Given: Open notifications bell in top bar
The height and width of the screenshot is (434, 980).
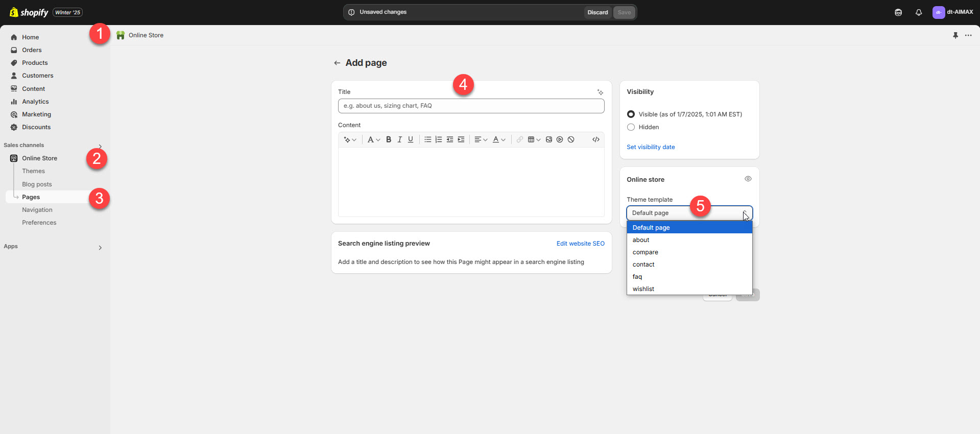Looking at the screenshot, I should click(919, 12).
